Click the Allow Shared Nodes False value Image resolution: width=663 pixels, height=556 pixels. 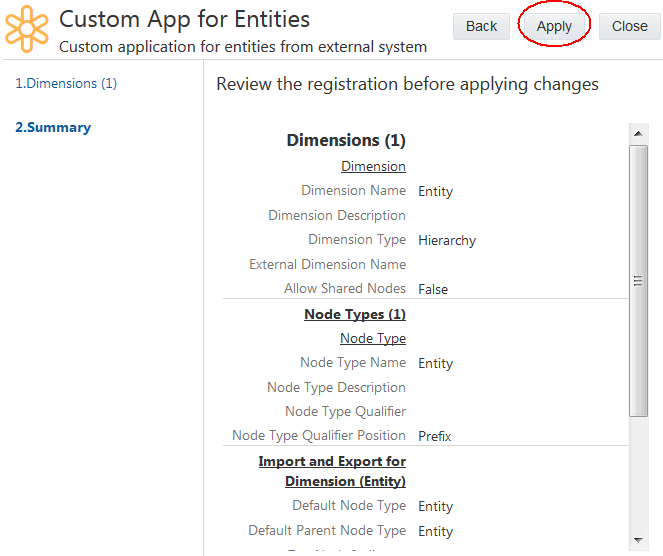point(433,289)
